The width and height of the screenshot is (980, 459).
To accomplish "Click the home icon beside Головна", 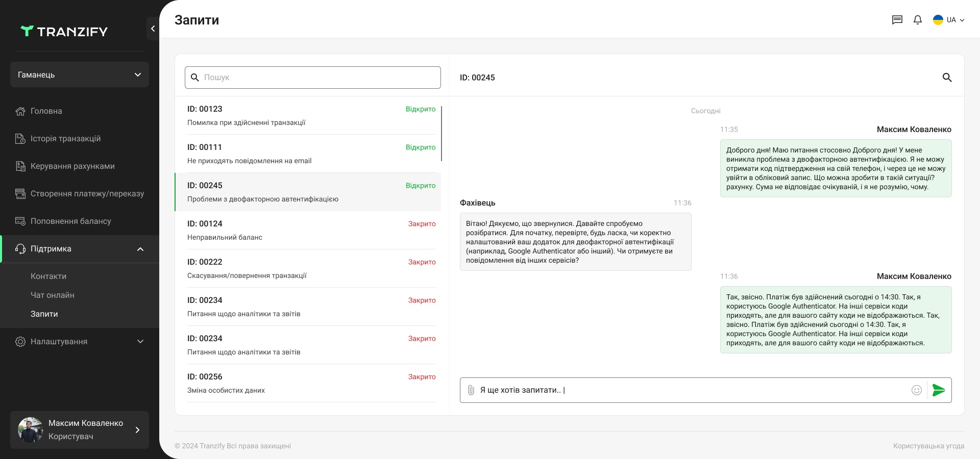I will [x=20, y=111].
